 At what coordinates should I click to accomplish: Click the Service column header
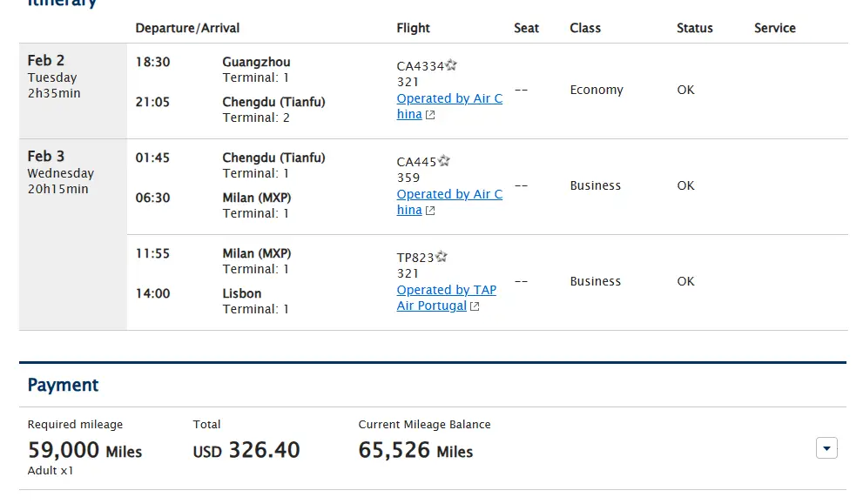click(x=774, y=28)
